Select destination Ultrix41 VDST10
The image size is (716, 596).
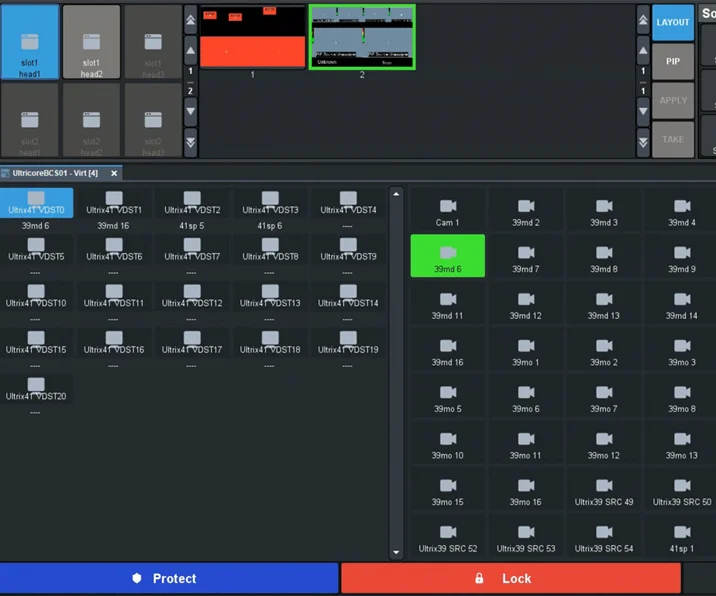(x=36, y=296)
